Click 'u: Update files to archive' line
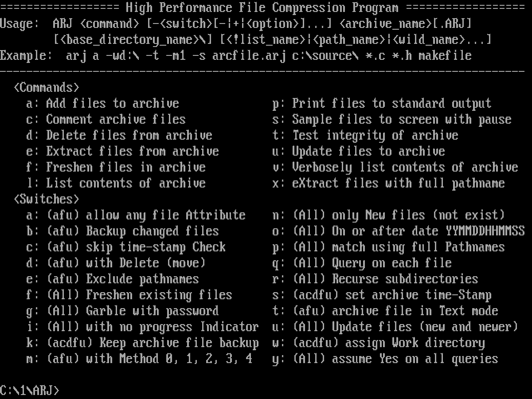Screen dimensions: 532x399 359,151
